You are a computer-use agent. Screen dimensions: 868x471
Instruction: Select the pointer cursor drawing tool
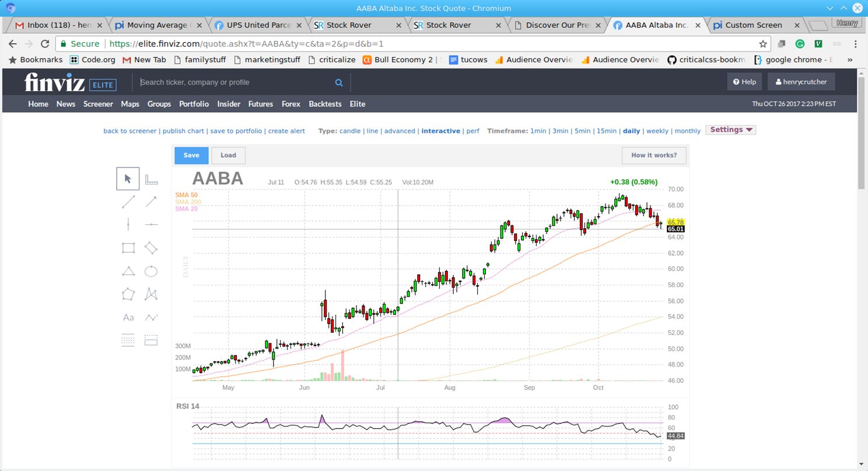[128, 179]
